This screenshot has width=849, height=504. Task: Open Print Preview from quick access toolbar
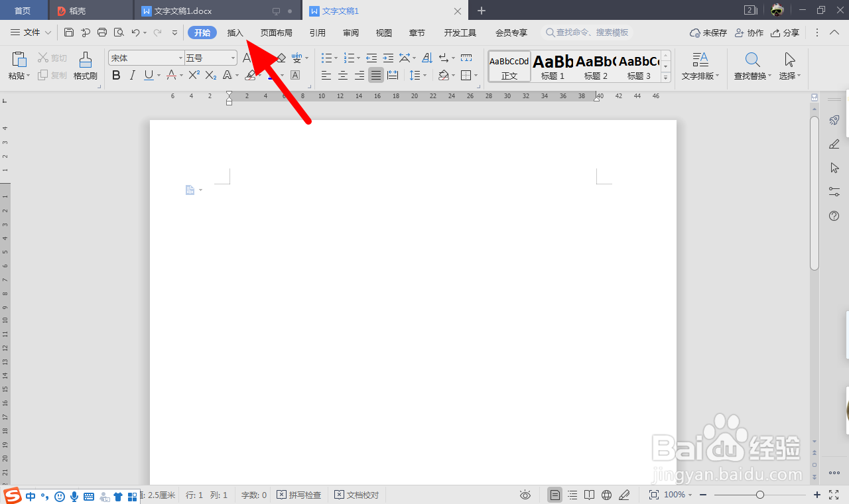pyautogui.click(x=119, y=32)
